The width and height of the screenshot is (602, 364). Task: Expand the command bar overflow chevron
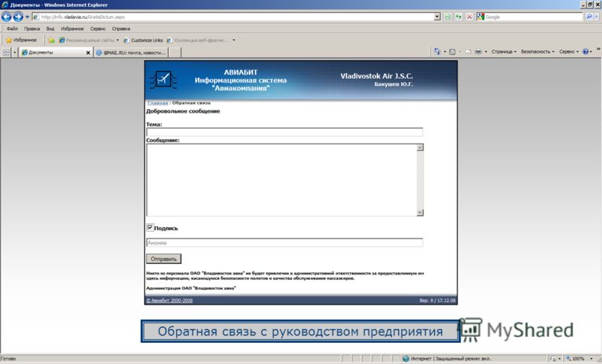[x=598, y=49]
